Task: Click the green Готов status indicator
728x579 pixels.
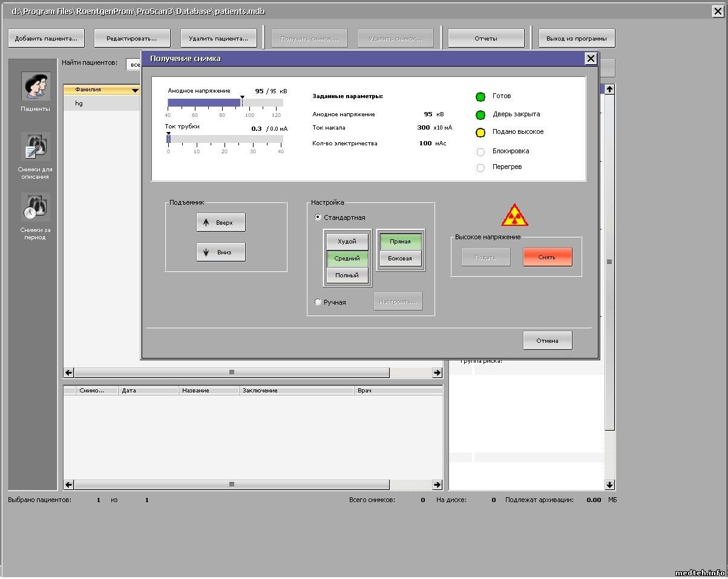Action: [x=480, y=97]
